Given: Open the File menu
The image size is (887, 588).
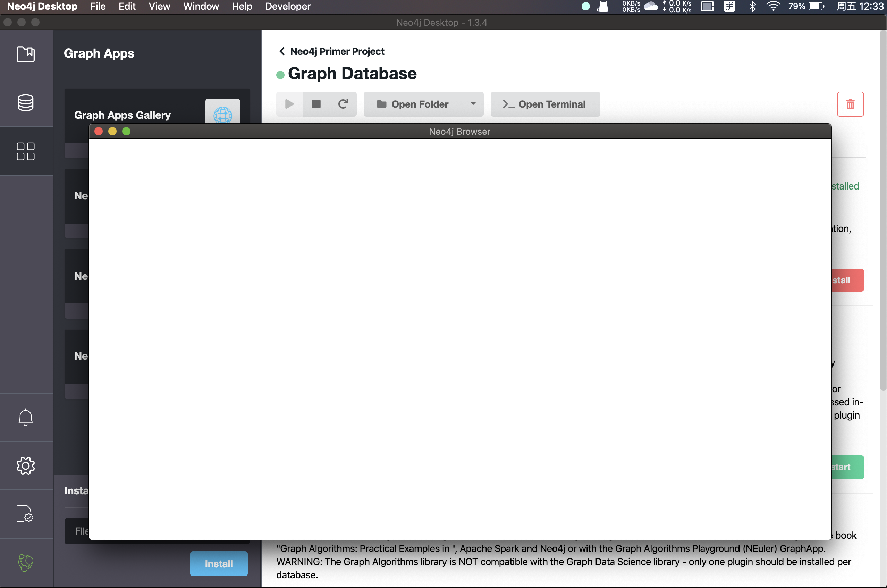Looking at the screenshot, I should pos(98,6).
